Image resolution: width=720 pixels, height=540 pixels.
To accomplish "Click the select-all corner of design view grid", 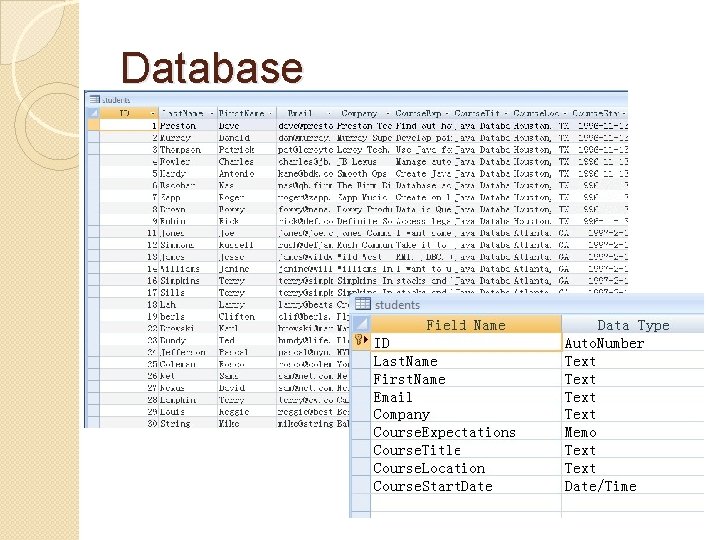I will pyautogui.click(x=361, y=324).
